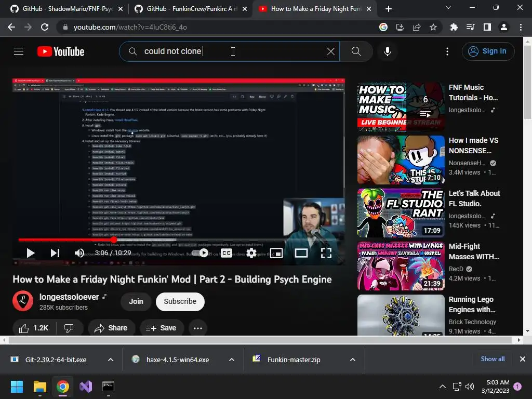Viewport: 532px width, 399px height.
Task: Open a new browser tab
Action: [x=389, y=9]
